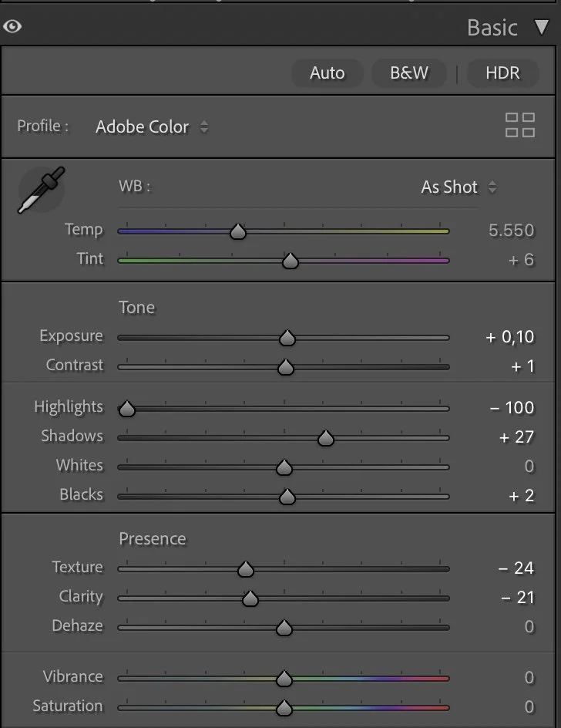Select the Saturation value field

[529, 707]
